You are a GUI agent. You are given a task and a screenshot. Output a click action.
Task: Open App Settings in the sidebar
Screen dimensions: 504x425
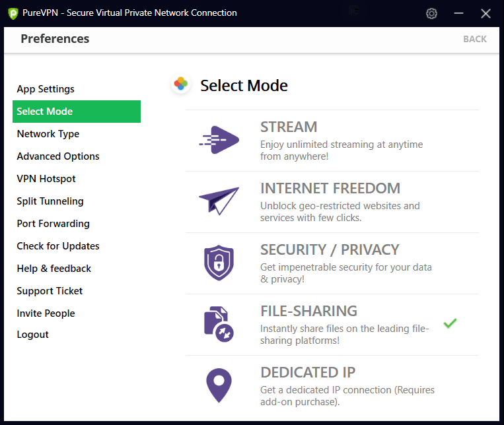tap(46, 89)
